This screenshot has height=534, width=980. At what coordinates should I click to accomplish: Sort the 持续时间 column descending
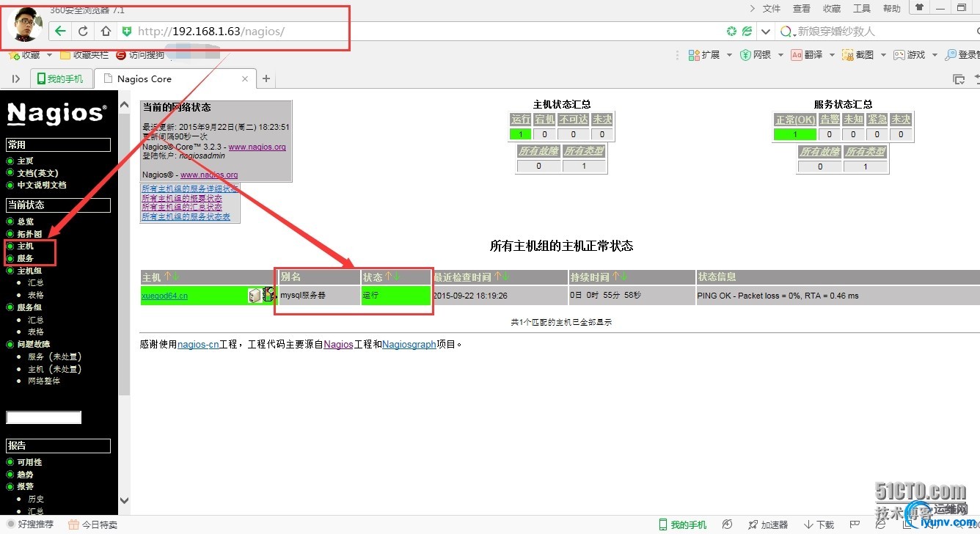[625, 277]
